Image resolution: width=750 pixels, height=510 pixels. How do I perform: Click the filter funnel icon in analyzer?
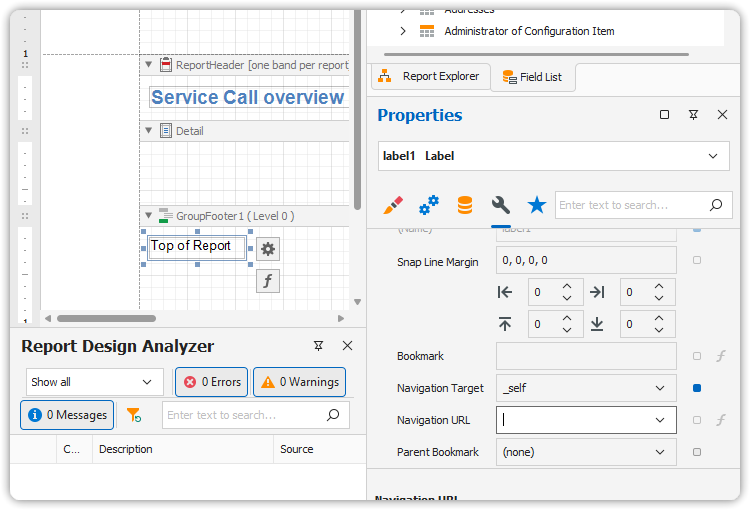pyautogui.click(x=134, y=415)
